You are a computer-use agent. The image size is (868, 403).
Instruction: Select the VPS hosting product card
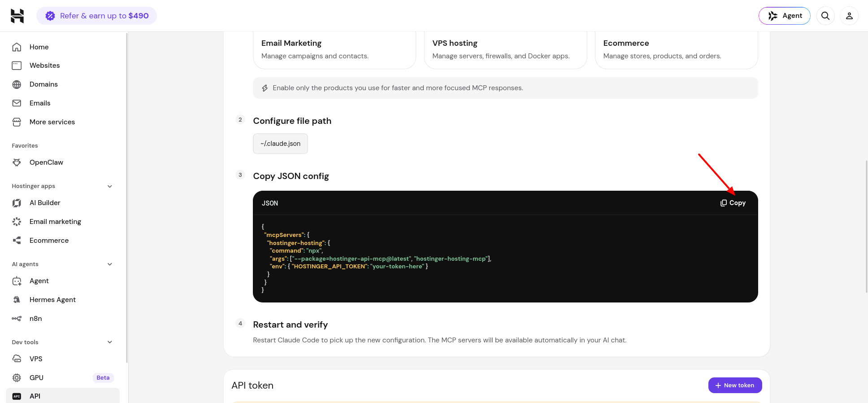click(x=505, y=50)
